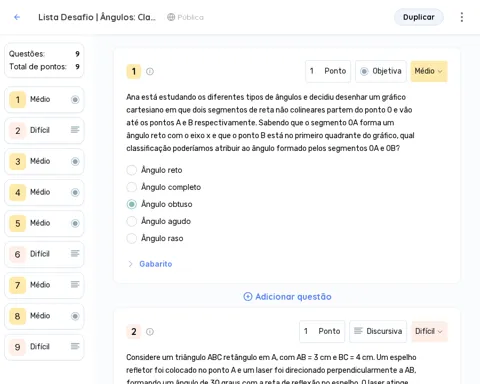Click the pink number 2 badge in question card
The width and height of the screenshot is (480, 384).
[134, 332]
